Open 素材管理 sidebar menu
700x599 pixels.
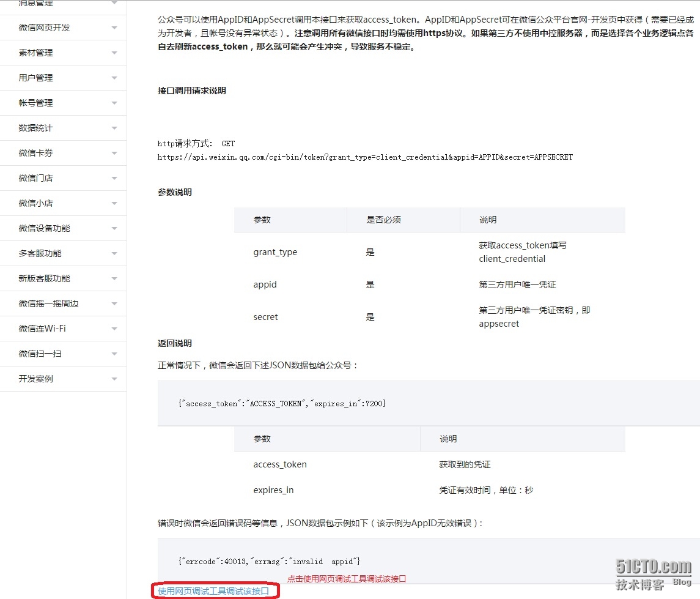[x=63, y=53]
